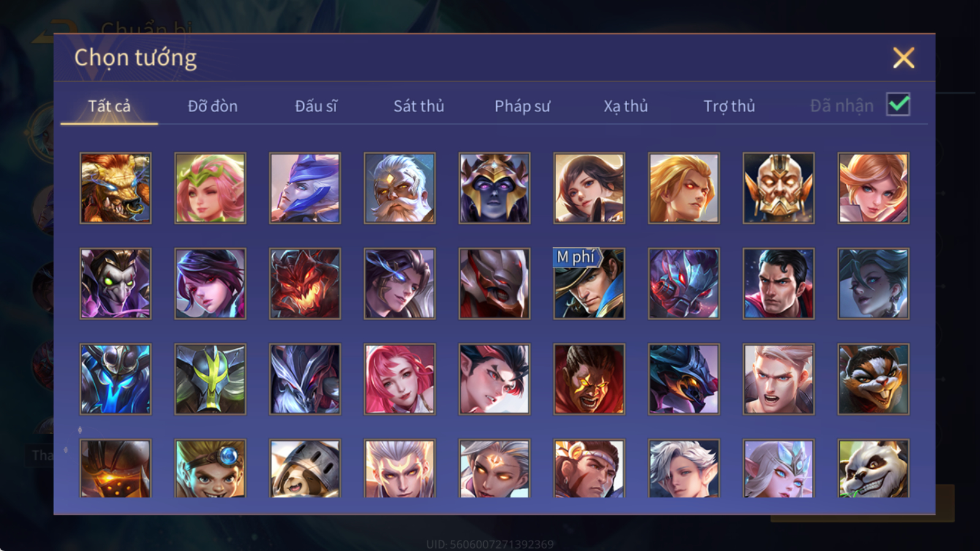This screenshot has height=551, width=980.
Task: Select the panda hero portrait
Action: click(x=873, y=468)
